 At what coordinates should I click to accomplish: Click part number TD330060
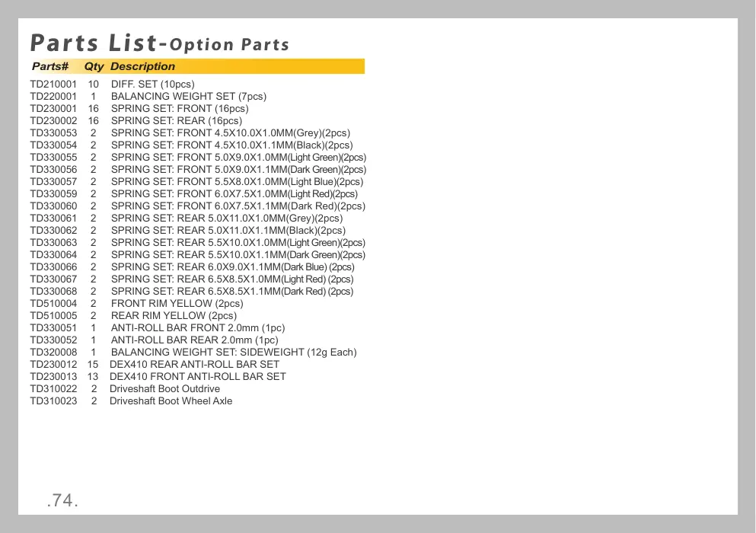click(x=53, y=206)
